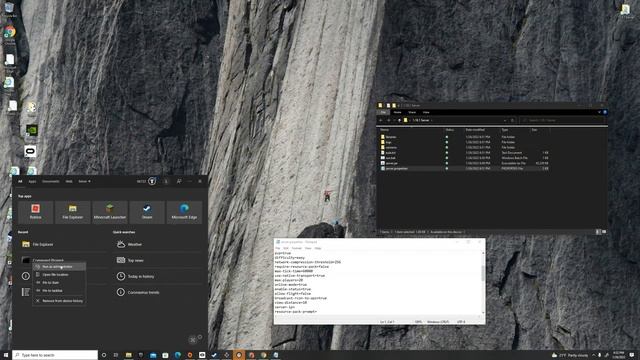Open File tab in File Explorer ribbon
This screenshot has width=640, height=360.
[x=383, y=112]
